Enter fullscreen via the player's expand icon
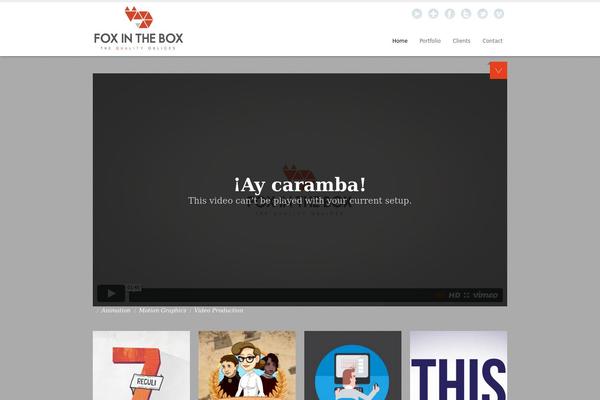Viewport: 600px width, 400px height. [466, 295]
